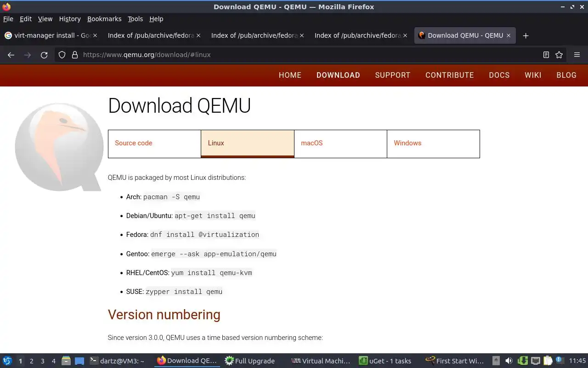Switch to workspace 1

[x=20, y=361]
